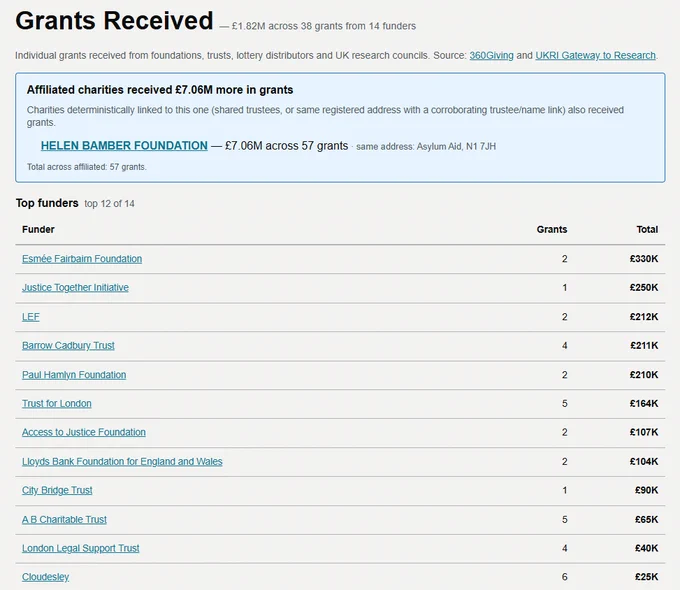Select the £211K total for Barrow Cadbury

(644, 346)
